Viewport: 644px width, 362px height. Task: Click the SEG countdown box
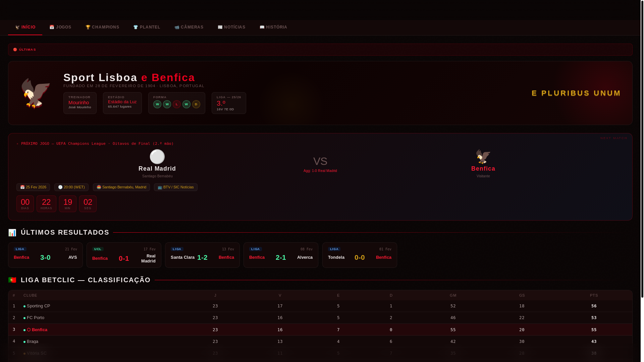88,204
